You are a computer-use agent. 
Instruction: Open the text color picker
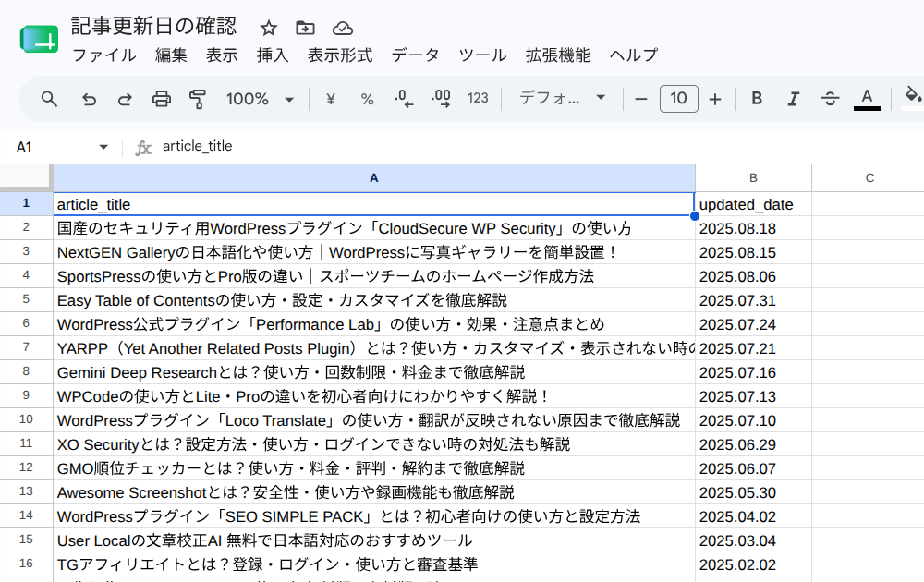point(867,99)
